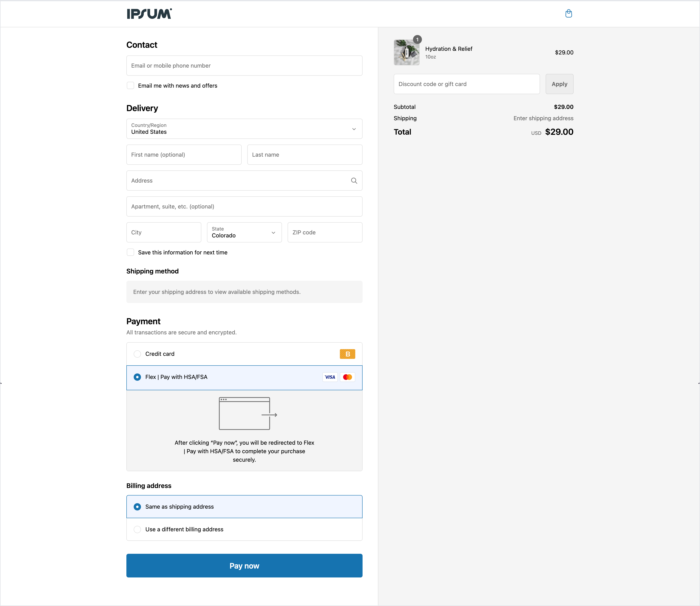Click the address search magnifier icon

coord(354,181)
